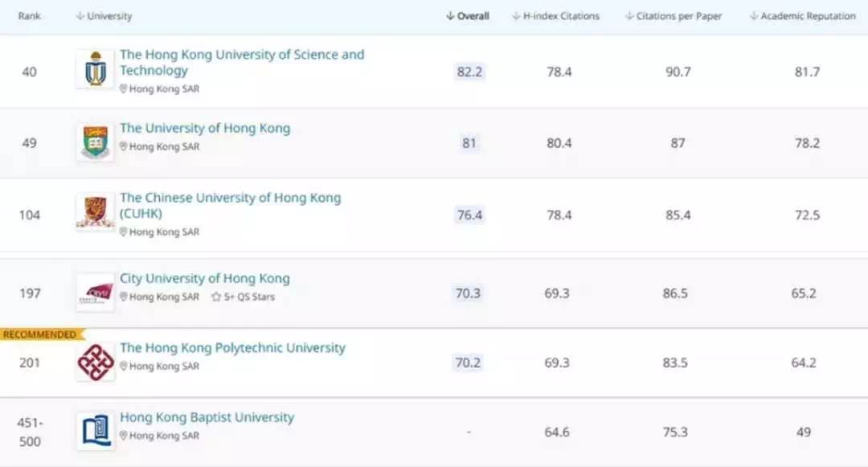Image resolution: width=868 pixels, height=467 pixels.
Task: Open The University of Hong Kong link
Action: [205, 128]
